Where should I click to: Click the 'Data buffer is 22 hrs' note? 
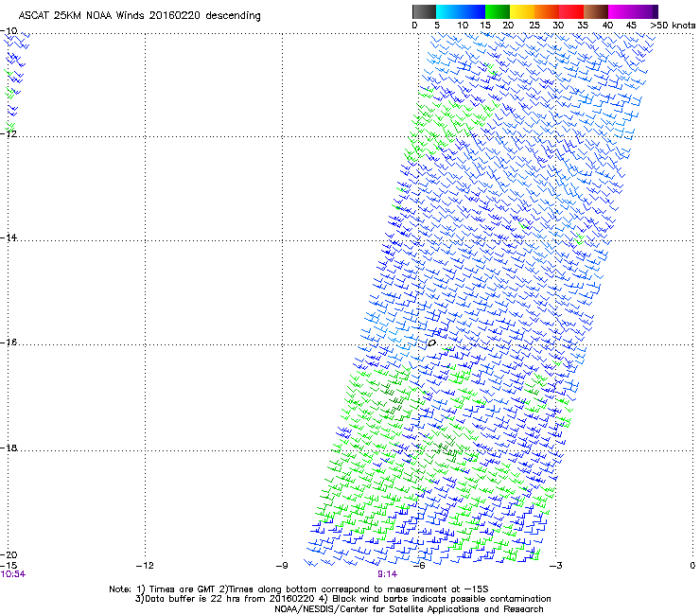342,599
